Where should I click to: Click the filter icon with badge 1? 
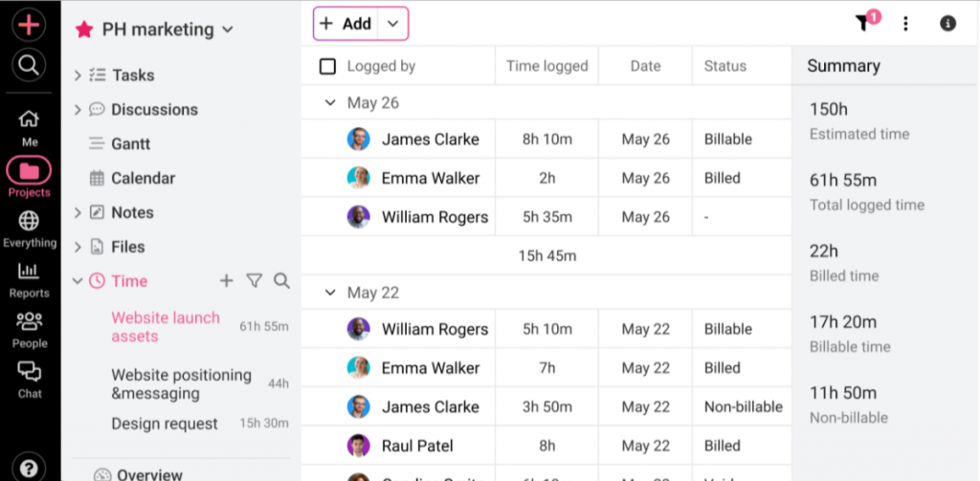point(865,21)
